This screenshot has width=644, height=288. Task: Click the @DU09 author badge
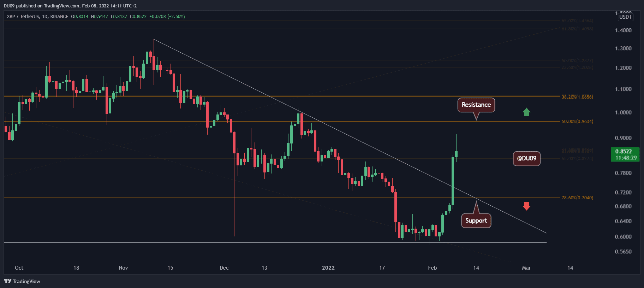[x=526, y=158]
